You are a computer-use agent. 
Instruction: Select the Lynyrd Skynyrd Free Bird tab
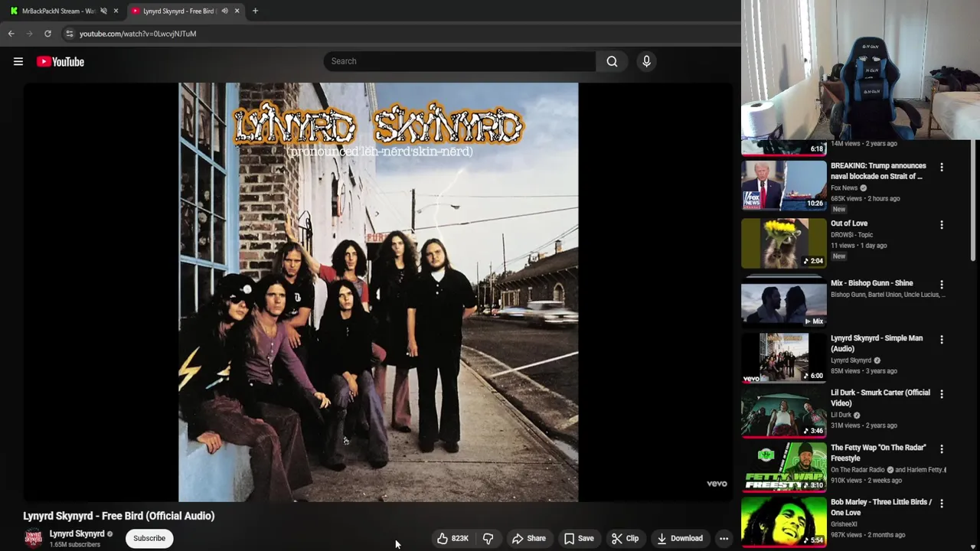pos(178,11)
